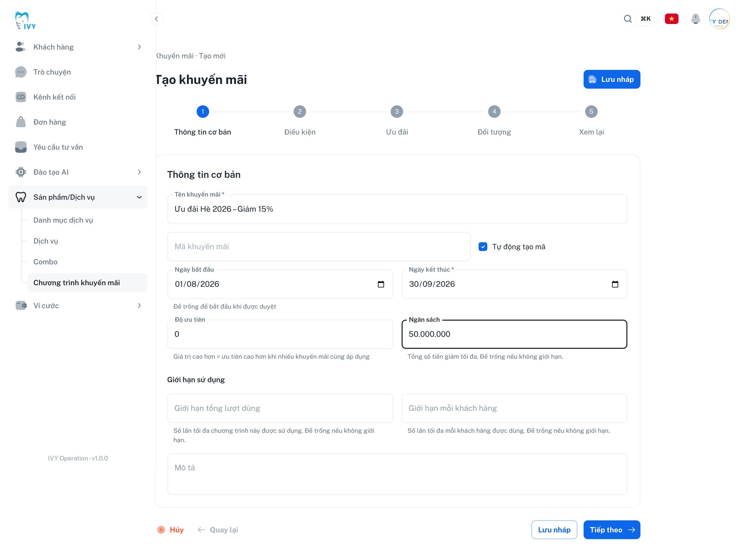
Task: Go to Dịch vụ submenu item
Action: [87, 241]
